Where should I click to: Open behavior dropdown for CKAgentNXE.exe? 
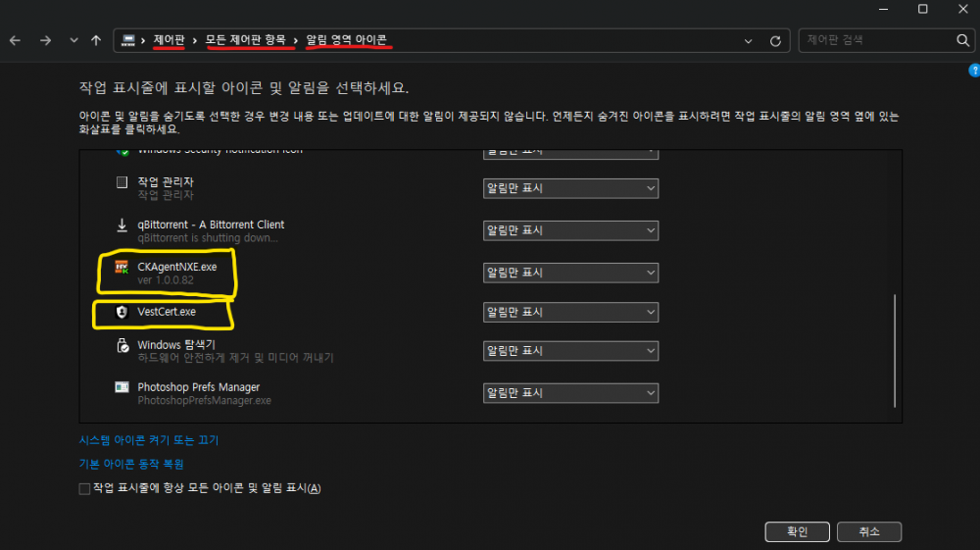(x=570, y=273)
